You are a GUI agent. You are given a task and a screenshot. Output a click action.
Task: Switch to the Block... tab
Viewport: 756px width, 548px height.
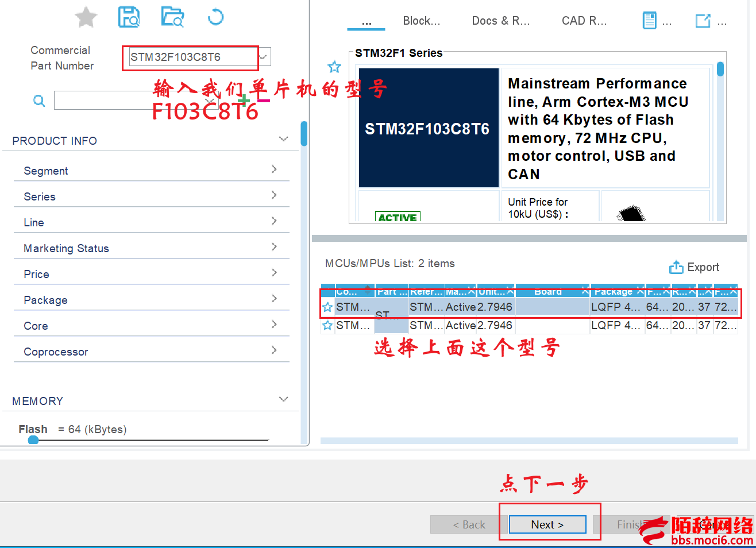click(x=422, y=21)
